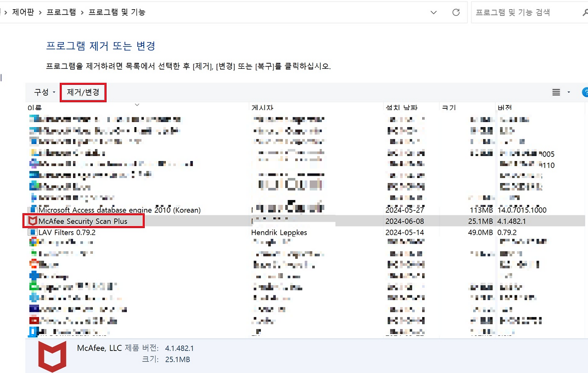
Task: Click version 14.0.7015.1000
Action: pyautogui.click(x=522, y=210)
